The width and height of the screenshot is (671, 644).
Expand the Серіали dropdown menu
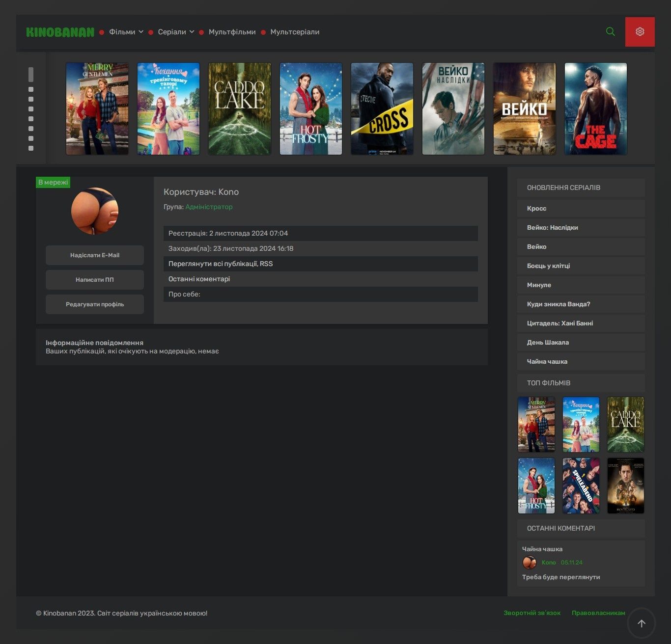click(x=176, y=32)
